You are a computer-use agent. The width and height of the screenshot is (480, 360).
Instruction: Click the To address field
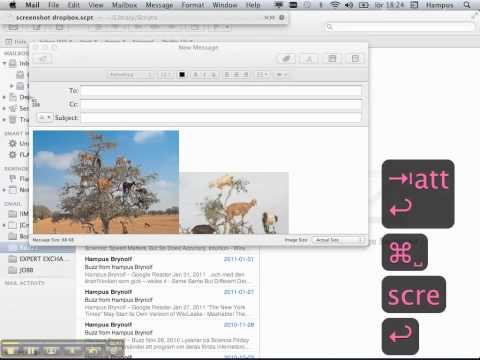[221, 91]
